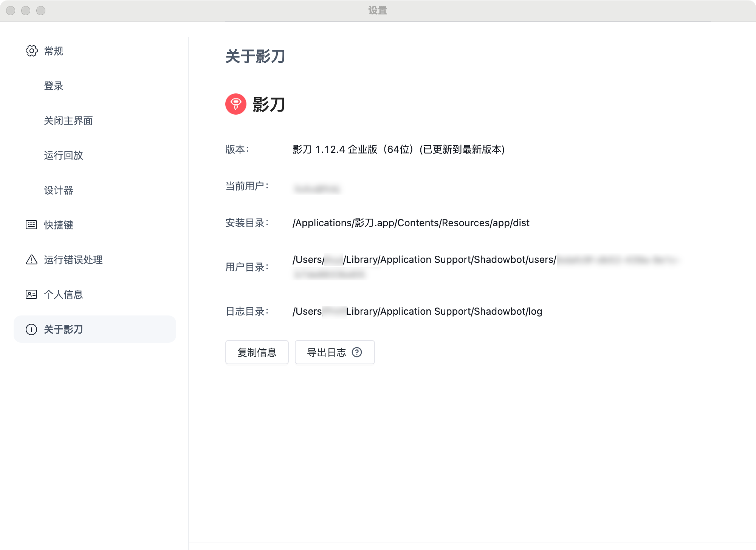
Task: Open the 登录 settings section
Action: tap(54, 86)
